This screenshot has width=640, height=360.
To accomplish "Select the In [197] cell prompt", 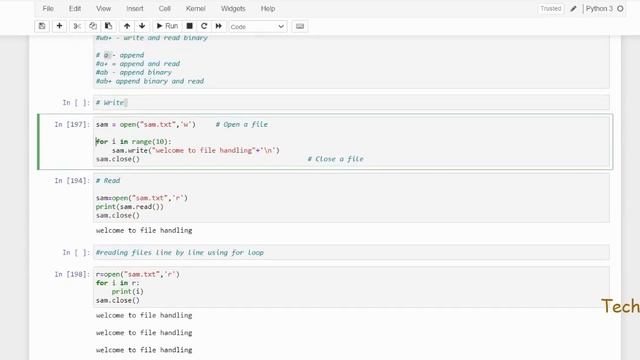I will click(x=72, y=124).
